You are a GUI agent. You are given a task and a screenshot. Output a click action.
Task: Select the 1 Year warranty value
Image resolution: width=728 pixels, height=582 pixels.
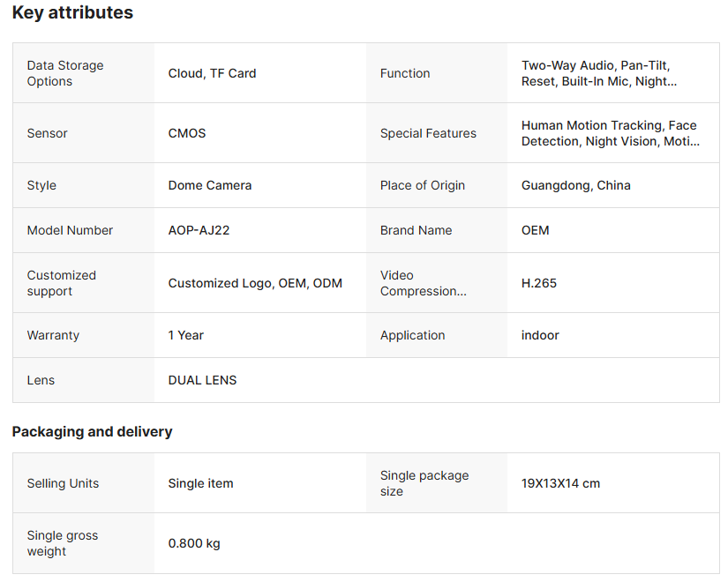[x=186, y=335]
